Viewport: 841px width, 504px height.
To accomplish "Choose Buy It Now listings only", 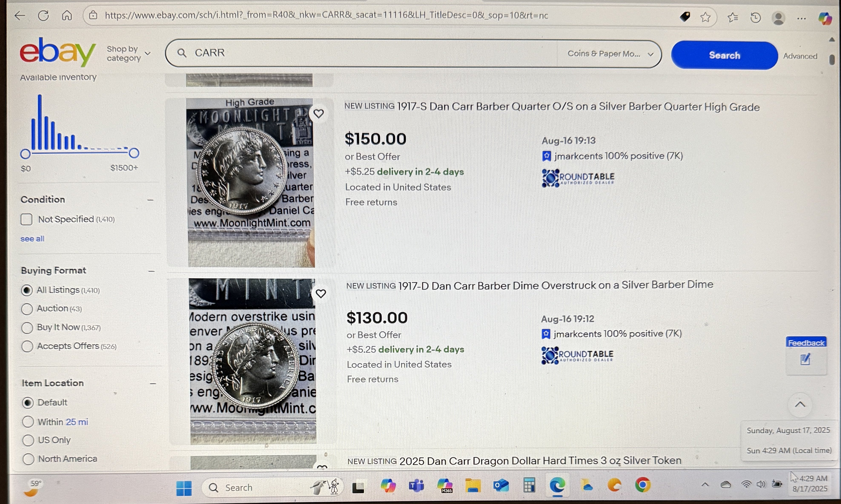I will pos(27,328).
